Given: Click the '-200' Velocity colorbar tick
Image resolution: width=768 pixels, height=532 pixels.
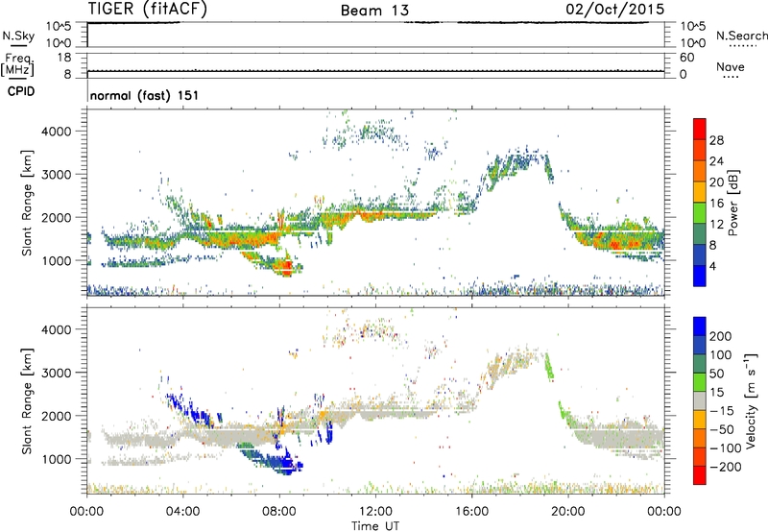Looking at the screenshot, I should 728,467.
